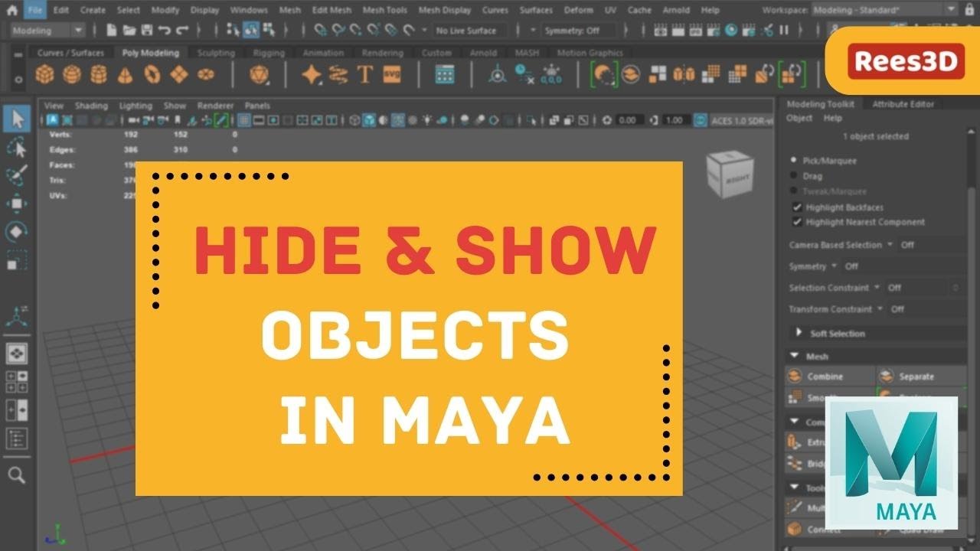Image resolution: width=980 pixels, height=551 pixels.
Task: Click the Separate button
Action: [x=921, y=376]
